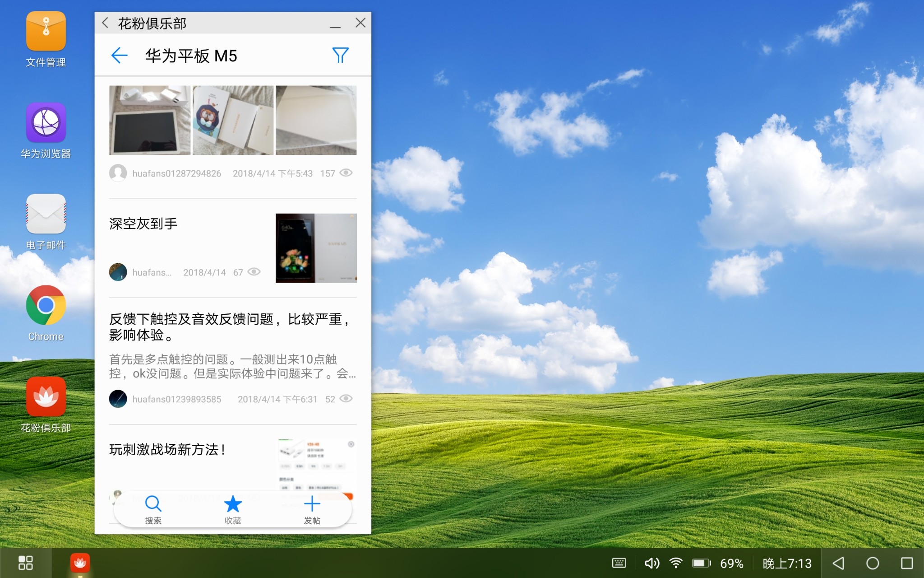Image resolution: width=924 pixels, height=578 pixels.
Task: Open the app launcher grid in taskbar
Action: coord(25,563)
